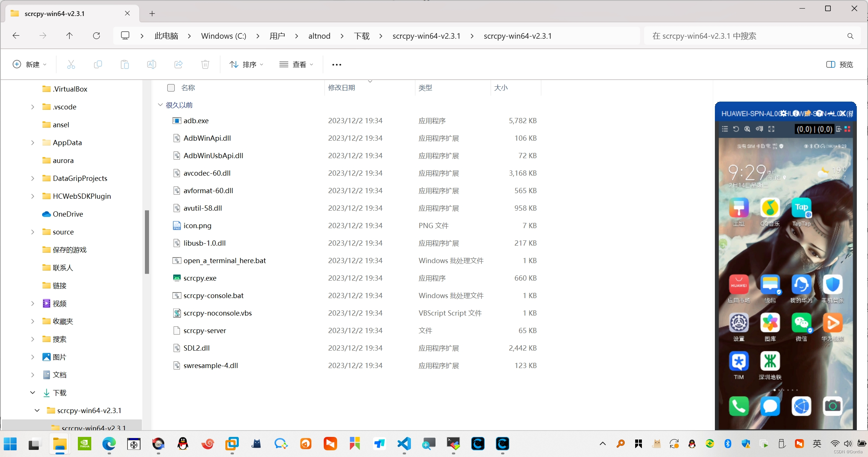Switch input method via the 英 language indicator
This screenshot has width=868, height=457.
point(817,444)
